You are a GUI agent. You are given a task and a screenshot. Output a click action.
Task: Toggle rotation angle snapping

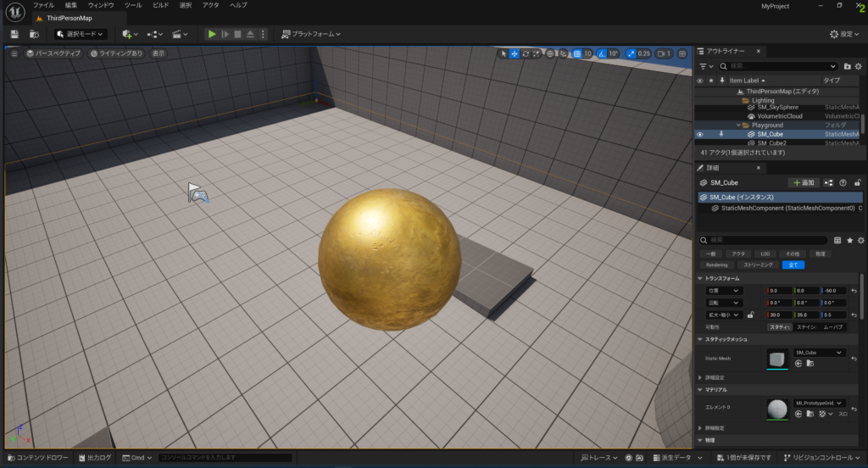click(602, 53)
